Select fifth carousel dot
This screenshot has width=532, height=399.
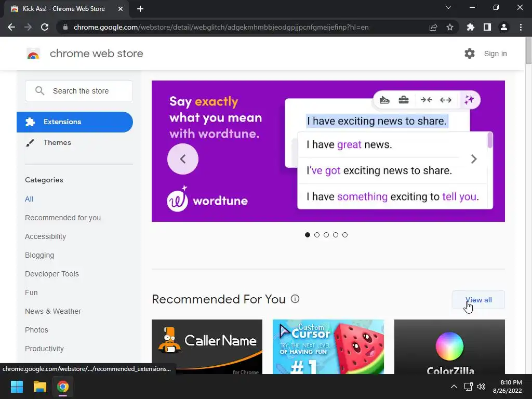click(345, 235)
